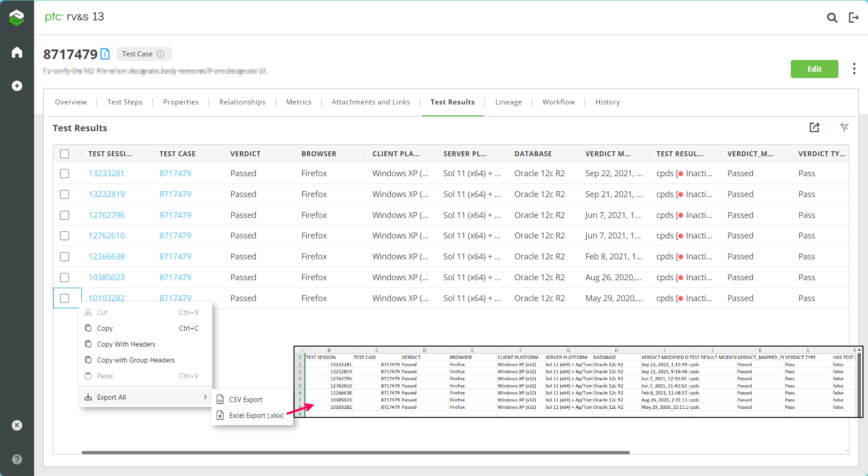Check the row for test session 13233281
The height and width of the screenshot is (476, 868).
[64, 174]
